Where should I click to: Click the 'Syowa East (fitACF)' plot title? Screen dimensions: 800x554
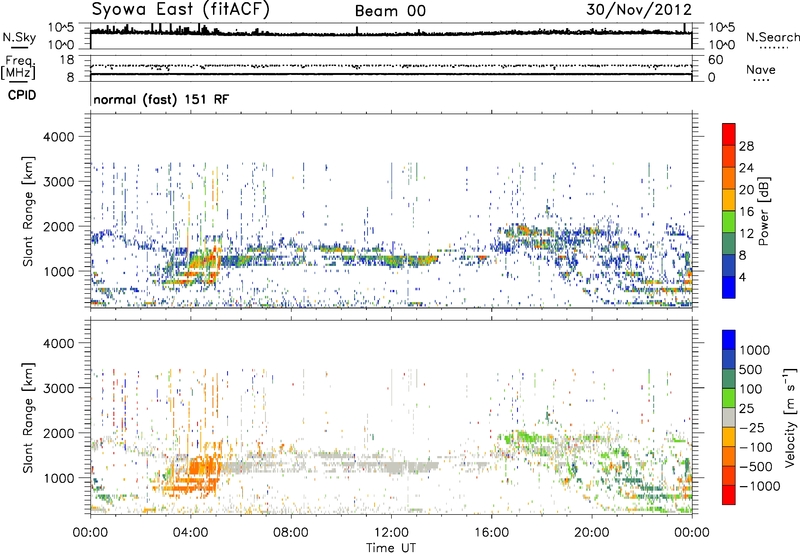[181, 10]
